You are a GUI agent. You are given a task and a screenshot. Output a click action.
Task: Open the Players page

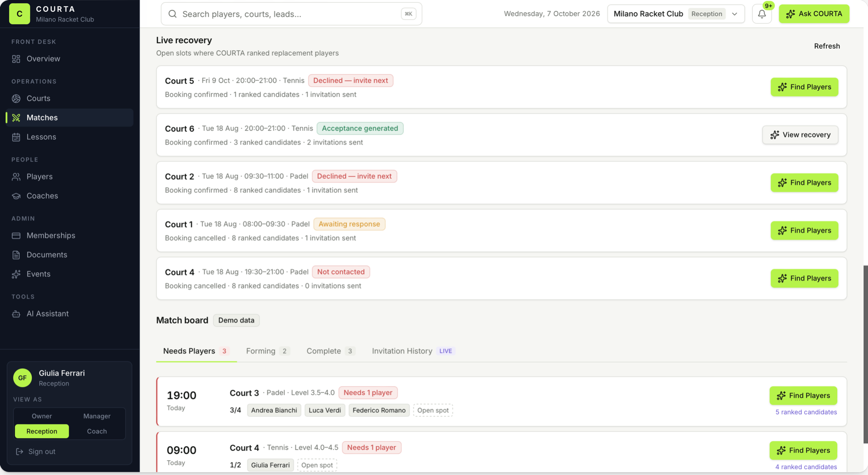tap(70, 177)
